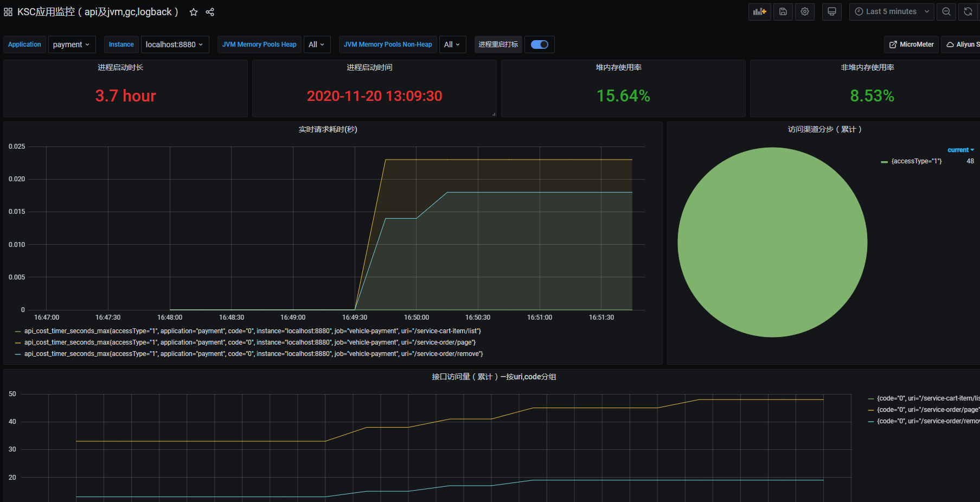This screenshot has height=502, width=980.
Task: Sort pie legend by current column
Action: click(x=960, y=150)
